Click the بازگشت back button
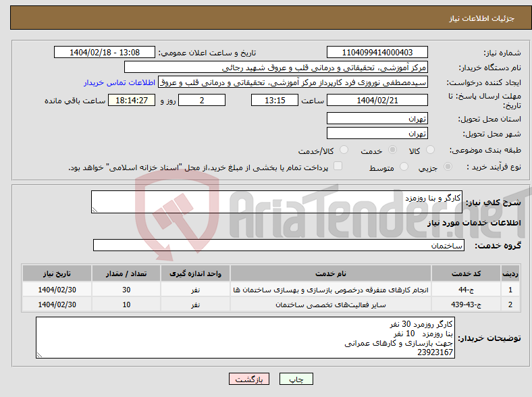This screenshot has height=397, width=532. (x=249, y=379)
